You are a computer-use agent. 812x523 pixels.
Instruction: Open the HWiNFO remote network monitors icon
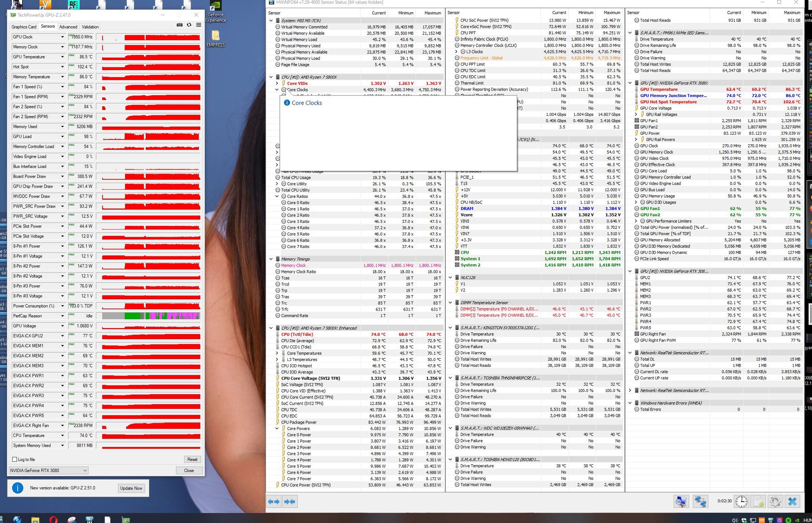tap(700, 501)
